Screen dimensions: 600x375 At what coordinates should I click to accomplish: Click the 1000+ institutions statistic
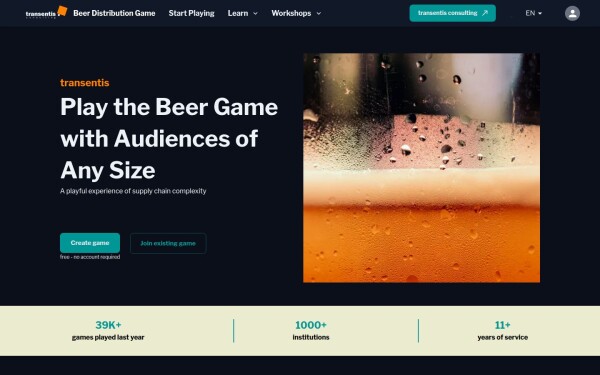(x=311, y=331)
